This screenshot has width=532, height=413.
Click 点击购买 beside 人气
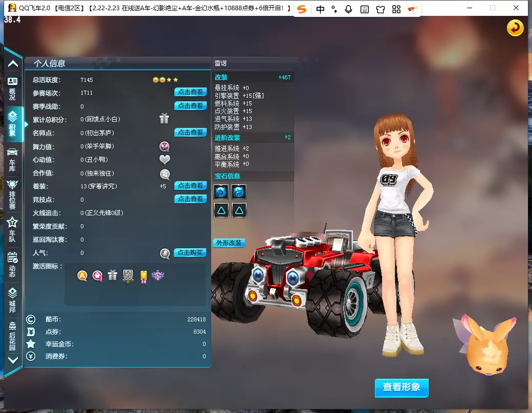(190, 252)
